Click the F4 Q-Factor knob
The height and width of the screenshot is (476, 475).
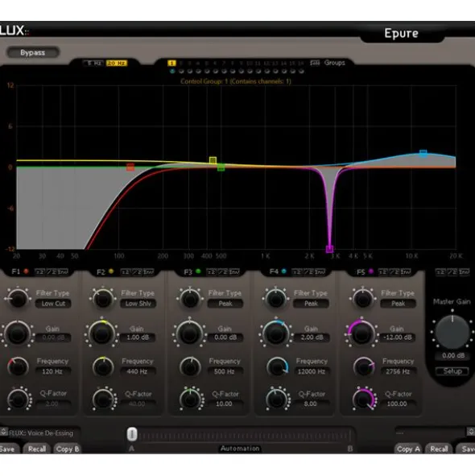(x=277, y=399)
